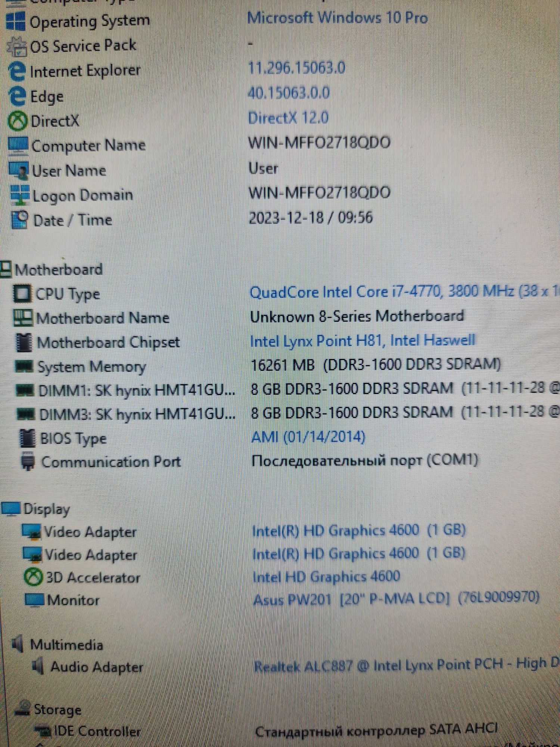Viewport: 560px width, 747px height.
Task: Open the Asus PW201 monitor link
Action: (396, 599)
